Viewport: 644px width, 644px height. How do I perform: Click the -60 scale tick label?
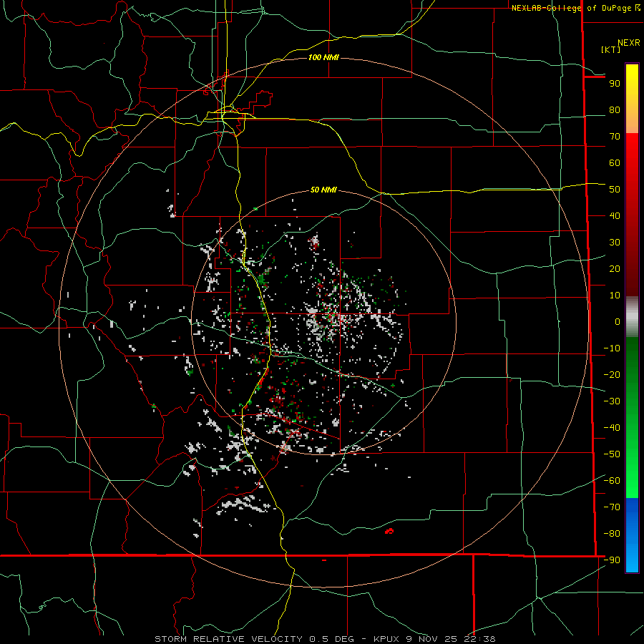coord(612,481)
